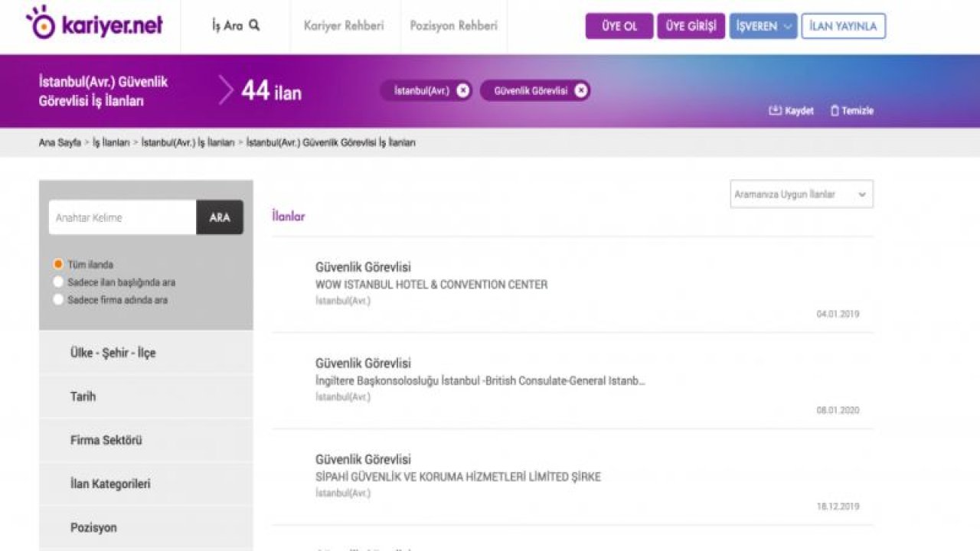Expand the Ülke - Şehir - İlçe filter
The image size is (980, 551).
point(113,353)
